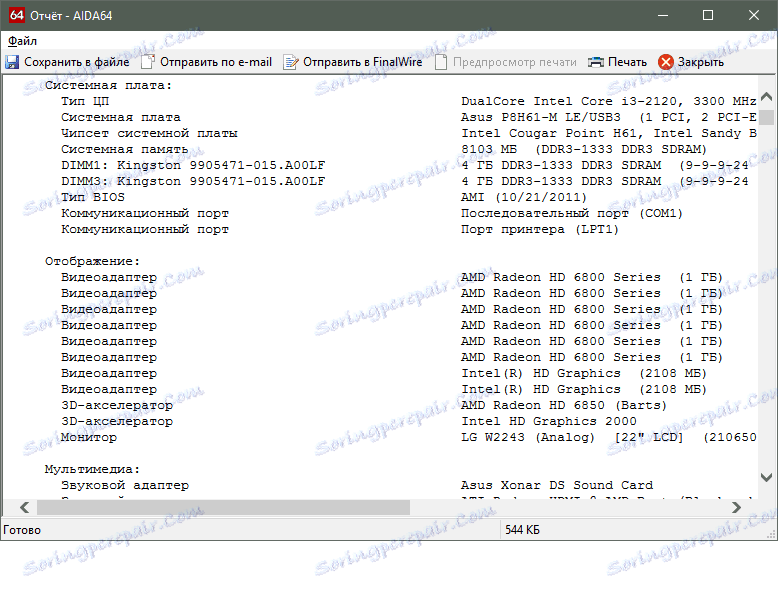Image resolution: width=778 pixels, height=594 pixels.
Task: Click the printer icon
Action: pos(595,62)
